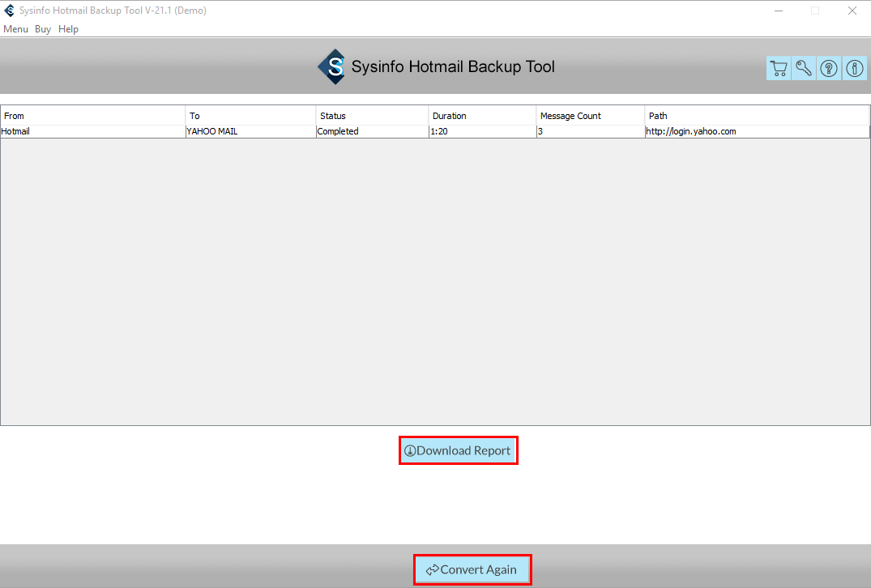
Task: Click the Download Report button
Action: pos(459,450)
